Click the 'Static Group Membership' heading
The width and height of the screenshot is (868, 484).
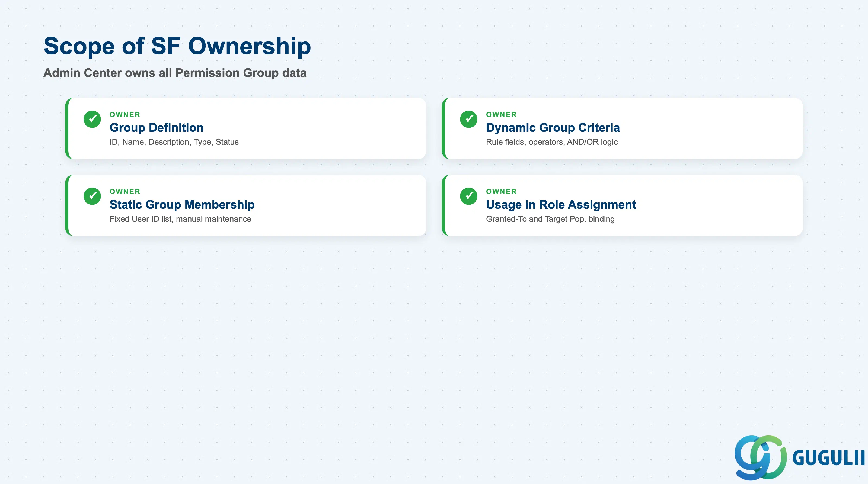point(182,205)
